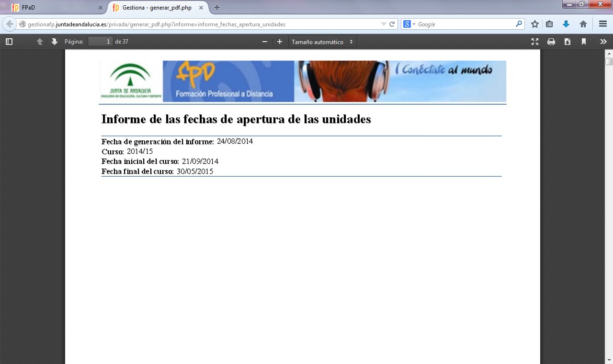Image resolution: width=613 pixels, height=364 pixels.
Task: Open a new browser tab
Action: (x=217, y=8)
